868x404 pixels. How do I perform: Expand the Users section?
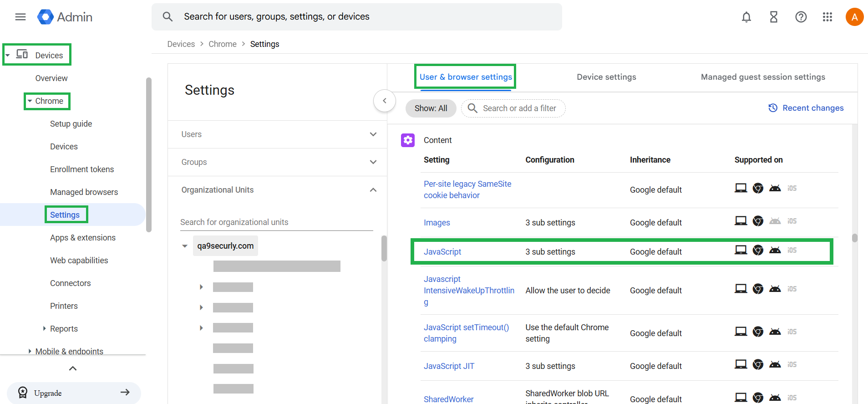pos(277,134)
